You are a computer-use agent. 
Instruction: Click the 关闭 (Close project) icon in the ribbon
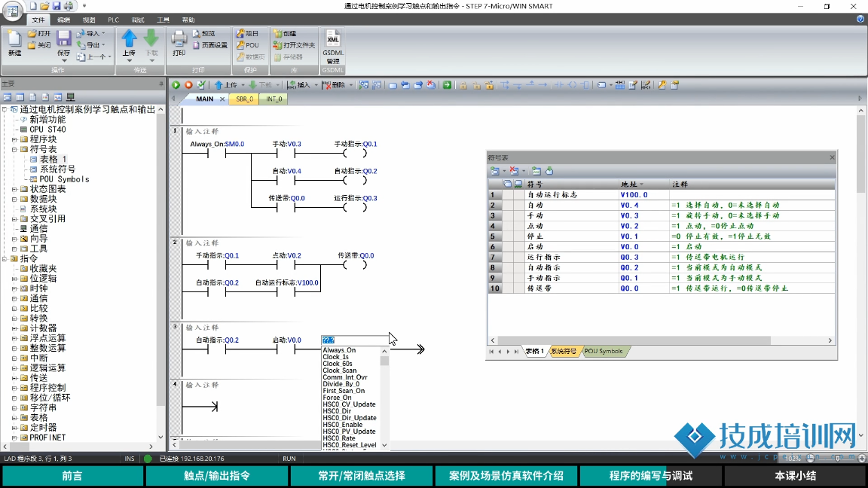(32, 45)
